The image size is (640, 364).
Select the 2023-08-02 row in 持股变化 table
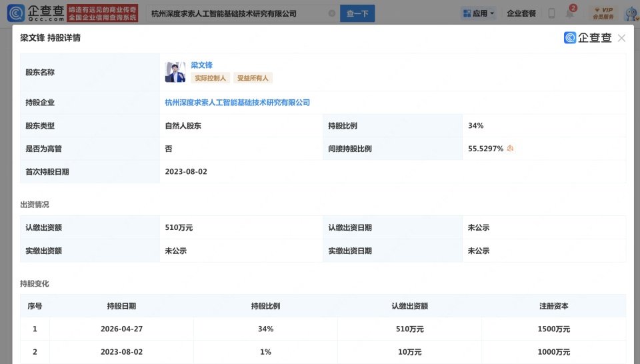point(323,352)
